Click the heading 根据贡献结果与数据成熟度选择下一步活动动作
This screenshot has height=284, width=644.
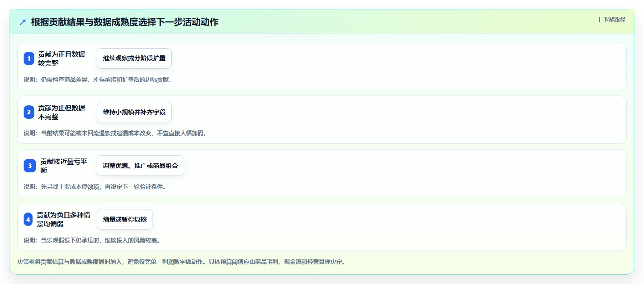pos(125,22)
